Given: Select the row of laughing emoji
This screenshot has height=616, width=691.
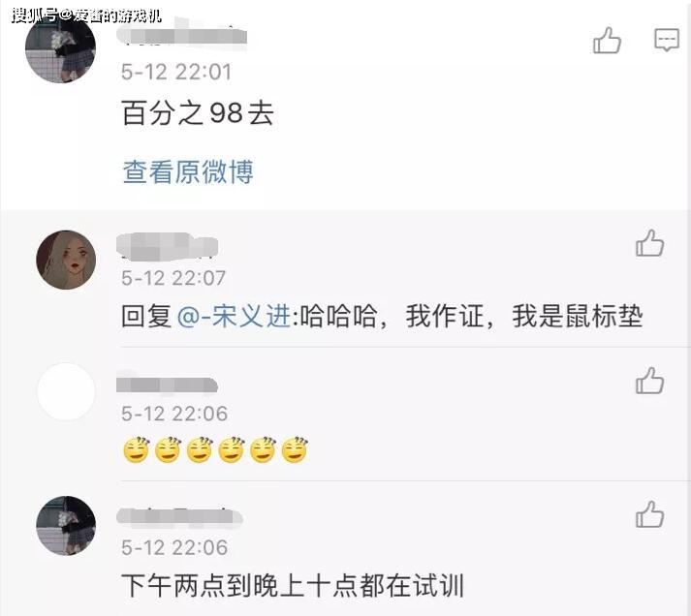Looking at the screenshot, I should (x=215, y=450).
